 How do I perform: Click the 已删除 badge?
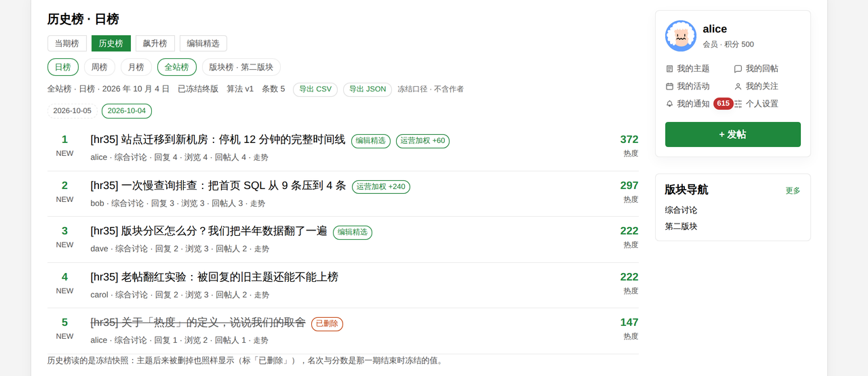tap(328, 324)
